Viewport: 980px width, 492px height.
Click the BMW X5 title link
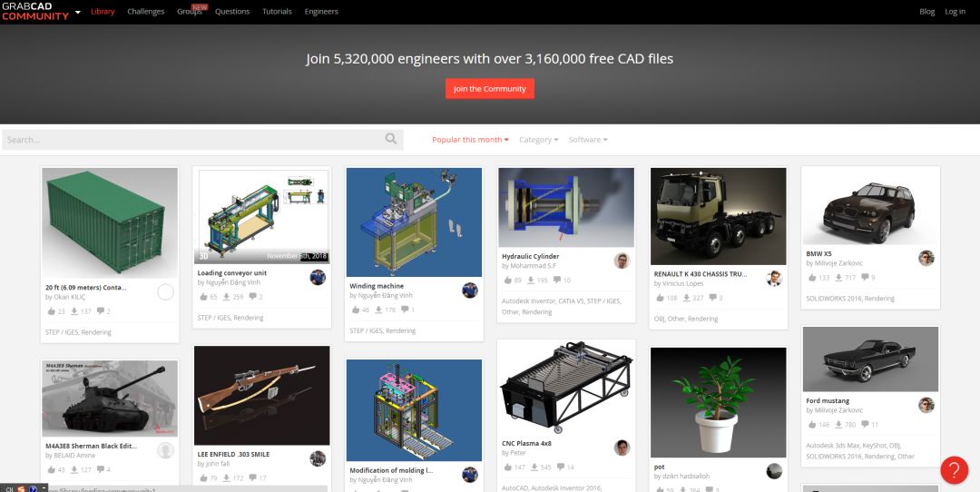(x=818, y=254)
